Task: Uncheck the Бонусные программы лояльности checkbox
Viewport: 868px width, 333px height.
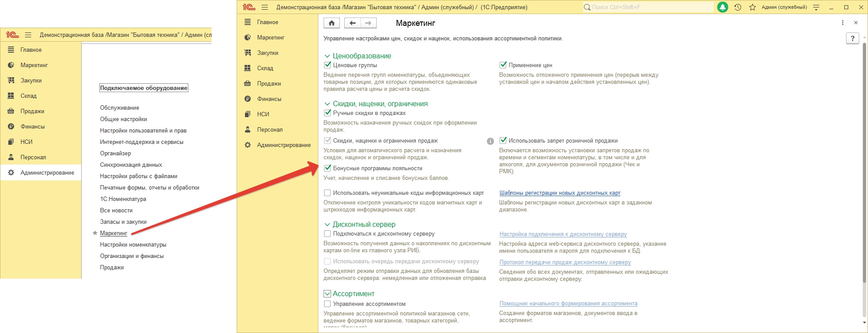Action: click(327, 168)
